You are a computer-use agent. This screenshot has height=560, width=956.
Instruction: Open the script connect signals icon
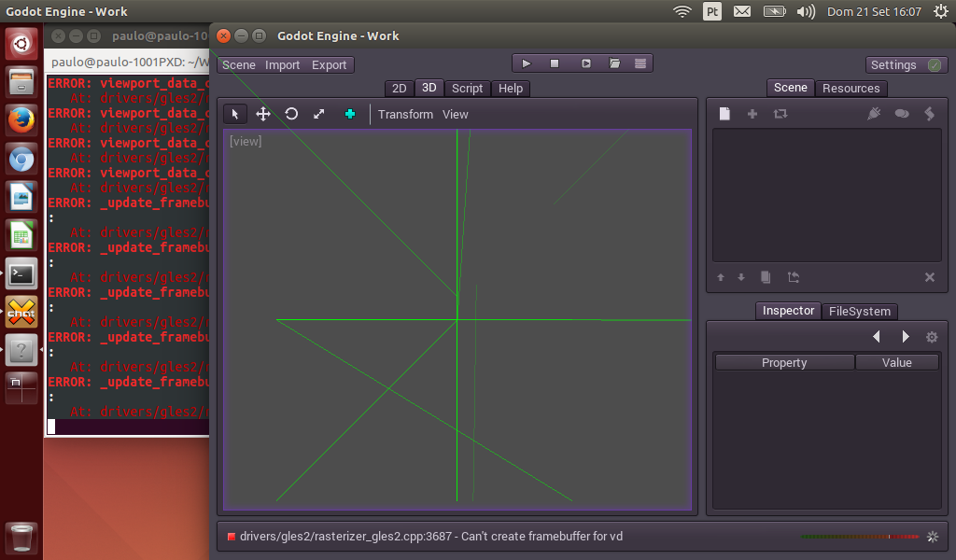(x=874, y=114)
